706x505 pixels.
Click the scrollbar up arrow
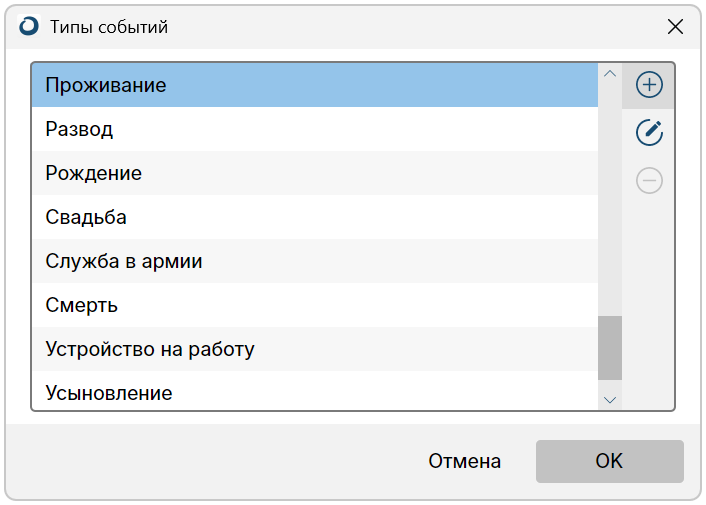(610, 73)
